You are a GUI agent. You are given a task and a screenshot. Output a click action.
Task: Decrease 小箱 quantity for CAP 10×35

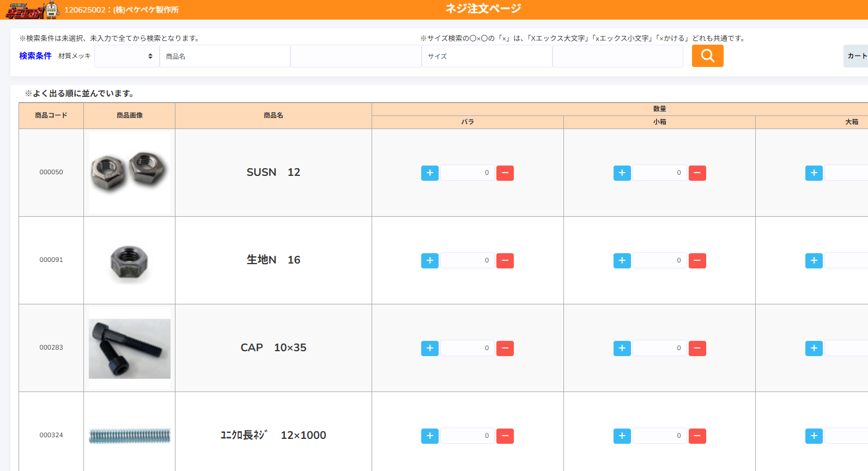tap(697, 348)
